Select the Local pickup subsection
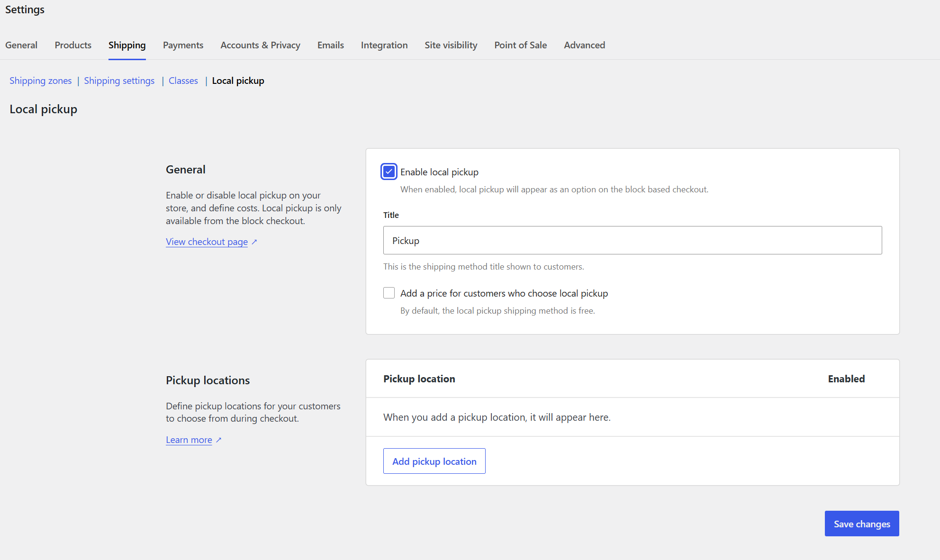Viewport: 940px width, 560px height. coord(238,81)
